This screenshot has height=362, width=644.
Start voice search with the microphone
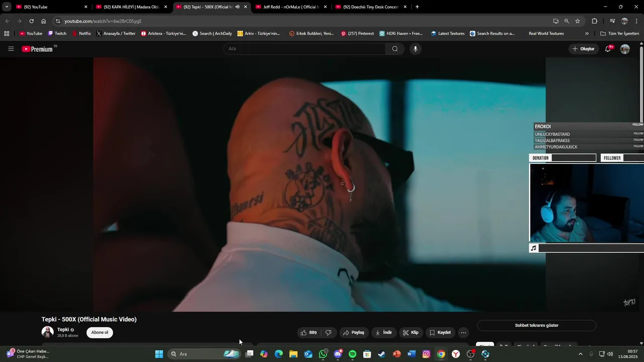click(415, 49)
